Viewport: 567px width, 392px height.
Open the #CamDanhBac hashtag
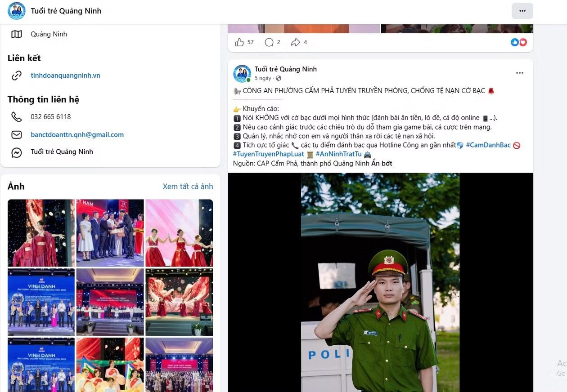tap(488, 145)
